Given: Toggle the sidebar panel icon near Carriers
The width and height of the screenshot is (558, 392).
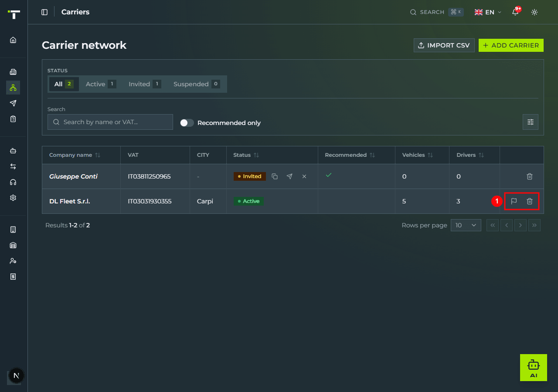Looking at the screenshot, I should pyautogui.click(x=44, y=12).
